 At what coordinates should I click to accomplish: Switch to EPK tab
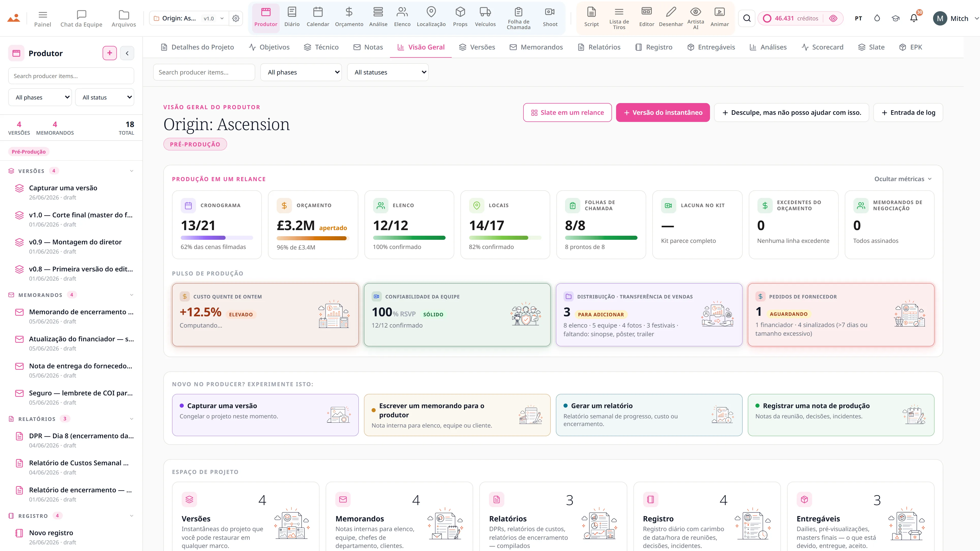910,47
